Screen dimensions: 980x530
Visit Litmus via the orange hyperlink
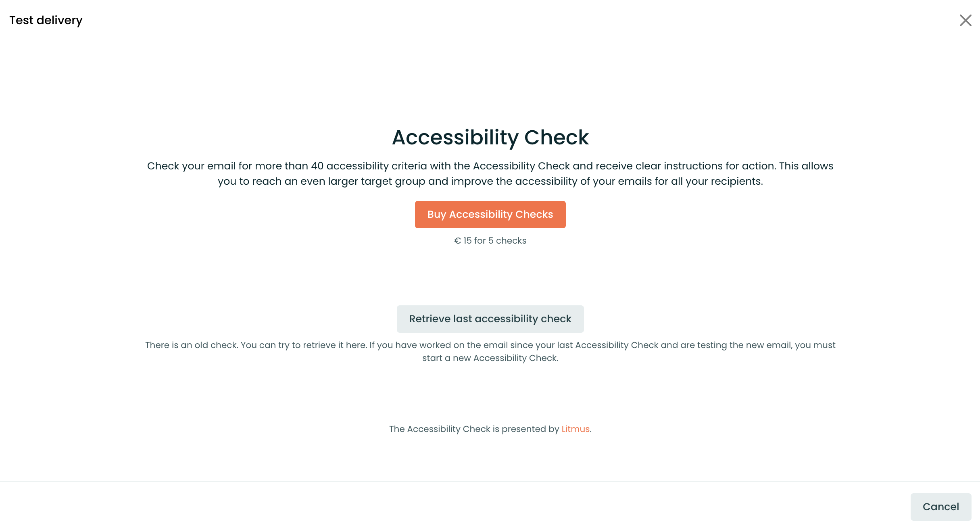point(575,429)
